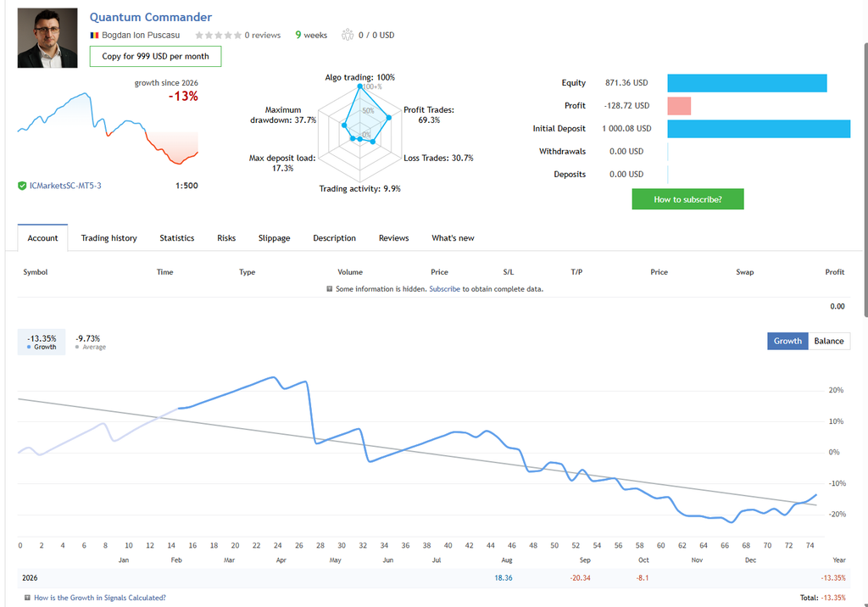Screen dimensions: 868x607
Task: Click the How to subscribe button
Action: tap(687, 199)
